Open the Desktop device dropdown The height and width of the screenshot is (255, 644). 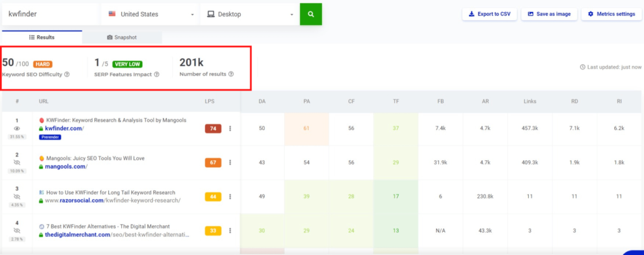click(x=249, y=14)
